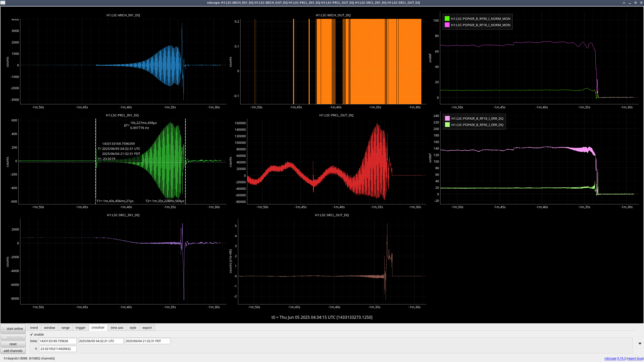Click the crosshair Y=-23.9219 readout
Screen dimensions: 644x362
click(106, 159)
